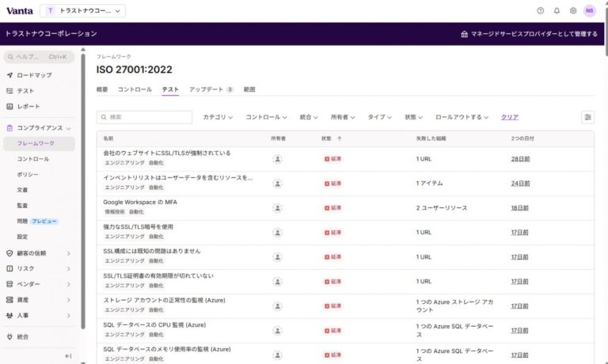Viewport: 608px width, 364px height.
Task: Click the owner avatar in SSL構成 row
Action: click(277, 257)
